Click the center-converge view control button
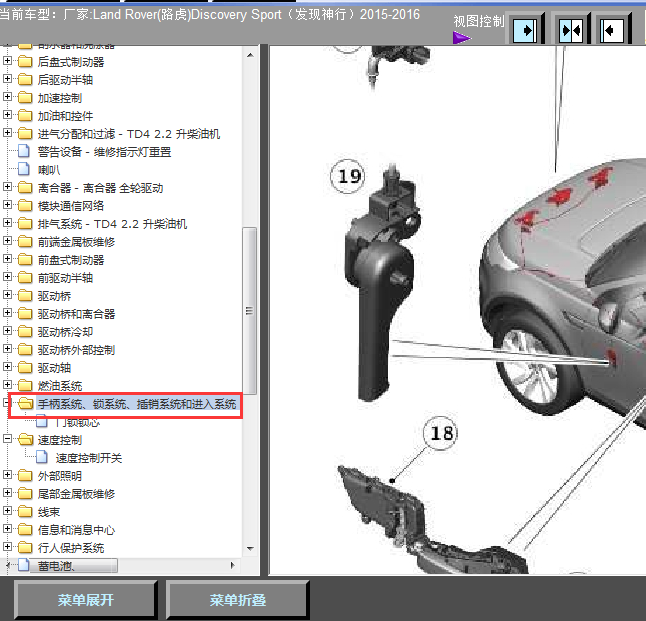 571,30
